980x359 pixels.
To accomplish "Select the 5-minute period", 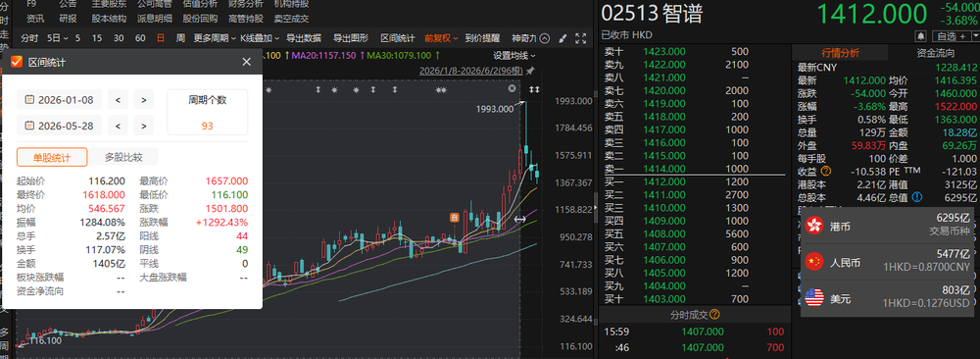I will [x=77, y=38].
